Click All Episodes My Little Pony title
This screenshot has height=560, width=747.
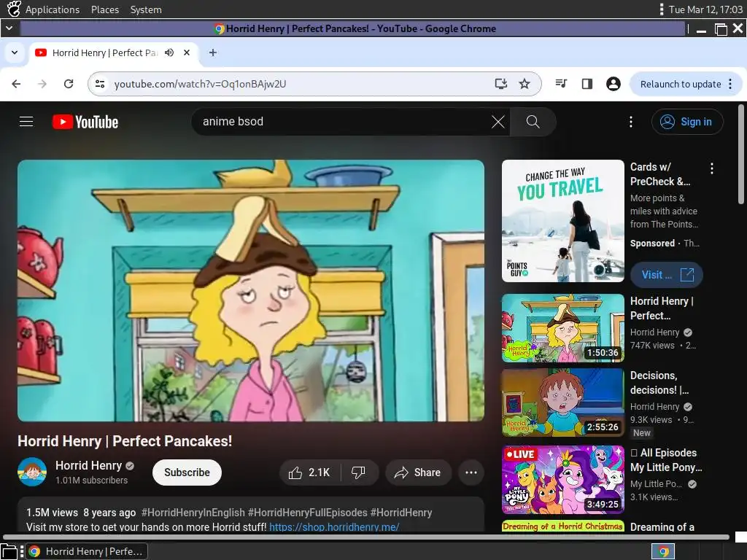(x=666, y=460)
